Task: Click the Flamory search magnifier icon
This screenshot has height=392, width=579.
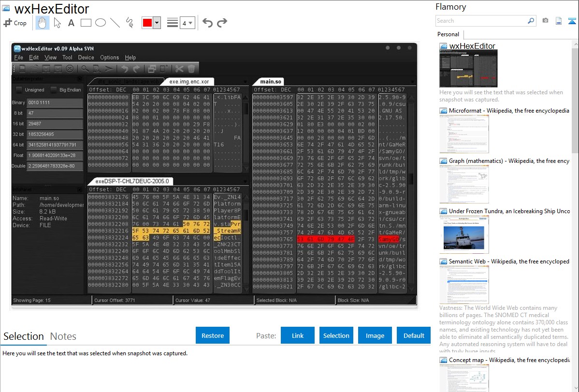Action: coord(531,21)
